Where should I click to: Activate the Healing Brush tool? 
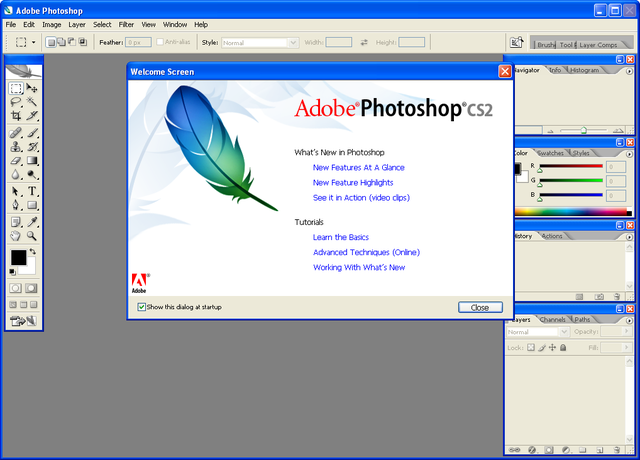(16, 133)
